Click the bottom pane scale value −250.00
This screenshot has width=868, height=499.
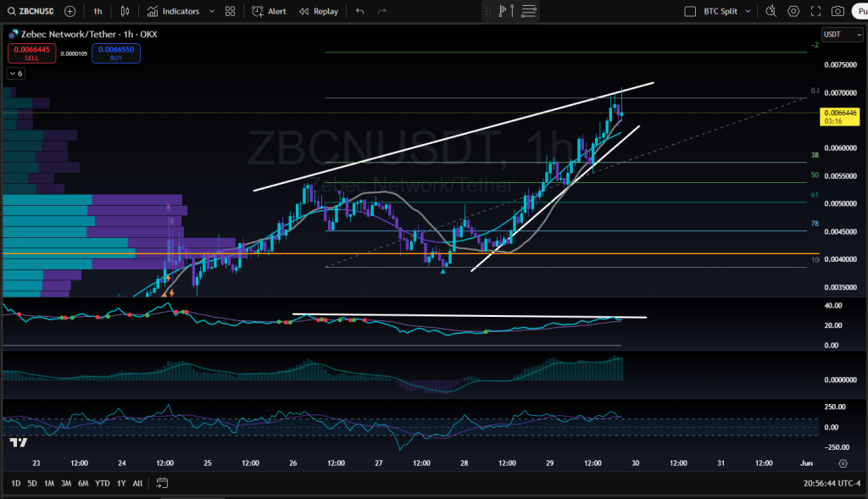pyautogui.click(x=837, y=447)
